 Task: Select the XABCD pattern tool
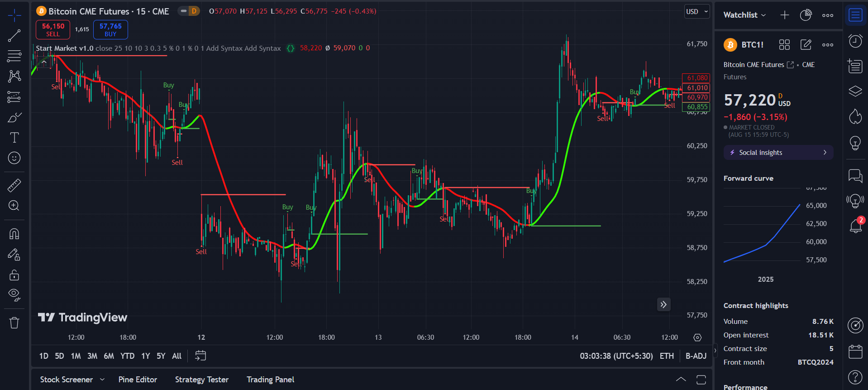pos(14,76)
